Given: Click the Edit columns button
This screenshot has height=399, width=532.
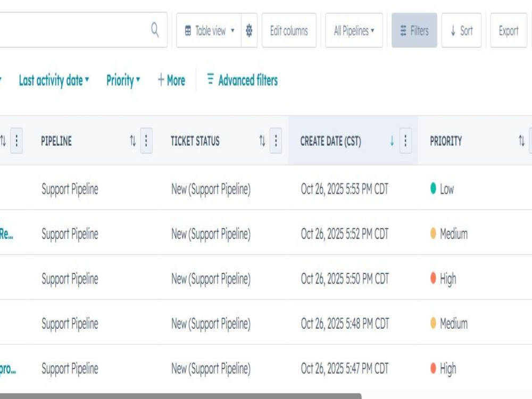Looking at the screenshot, I should click(x=289, y=30).
